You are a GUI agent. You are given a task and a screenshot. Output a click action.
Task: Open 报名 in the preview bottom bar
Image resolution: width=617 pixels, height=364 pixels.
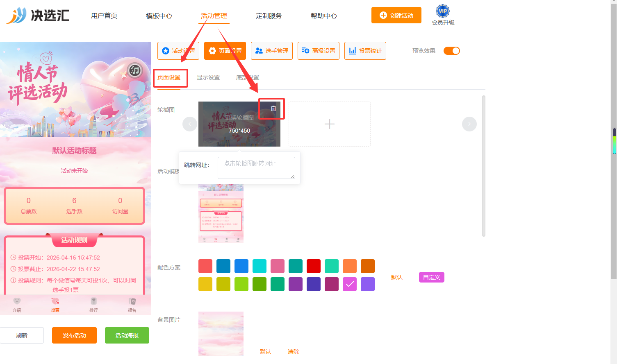pos(132,305)
